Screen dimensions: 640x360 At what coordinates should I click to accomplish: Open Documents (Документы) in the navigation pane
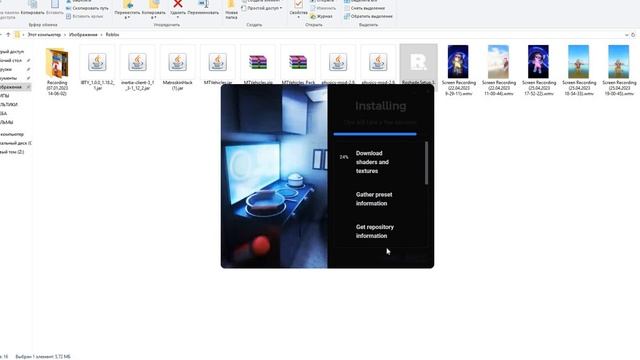click(9, 78)
